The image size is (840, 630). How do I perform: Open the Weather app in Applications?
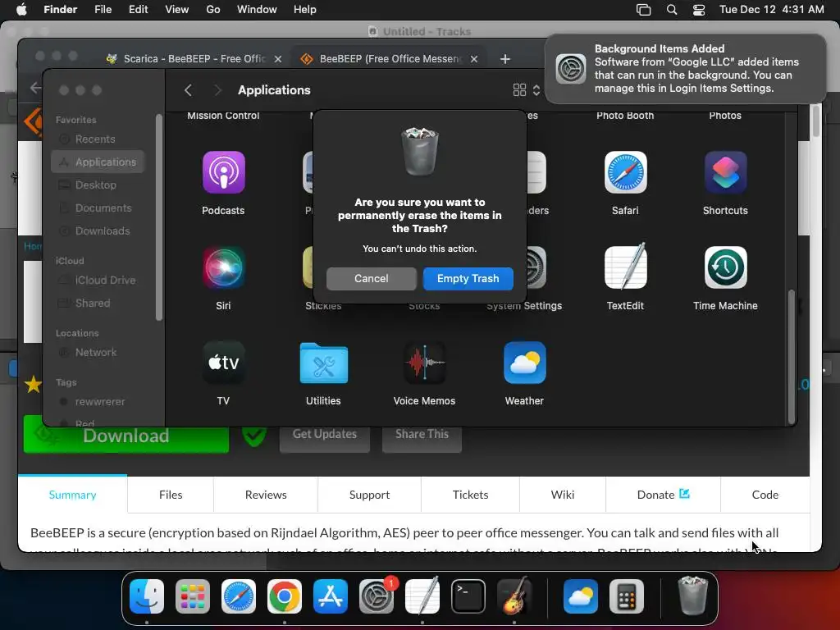click(x=524, y=363)
